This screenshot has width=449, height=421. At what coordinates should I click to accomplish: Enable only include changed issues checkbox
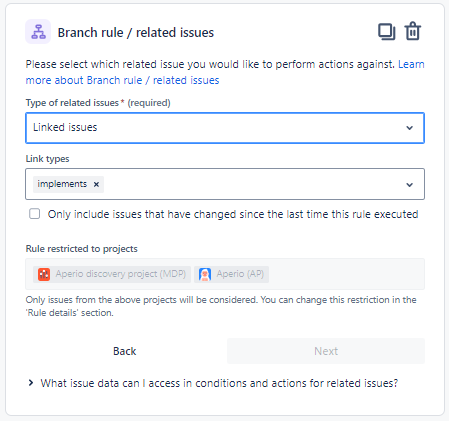pos(35,214)
